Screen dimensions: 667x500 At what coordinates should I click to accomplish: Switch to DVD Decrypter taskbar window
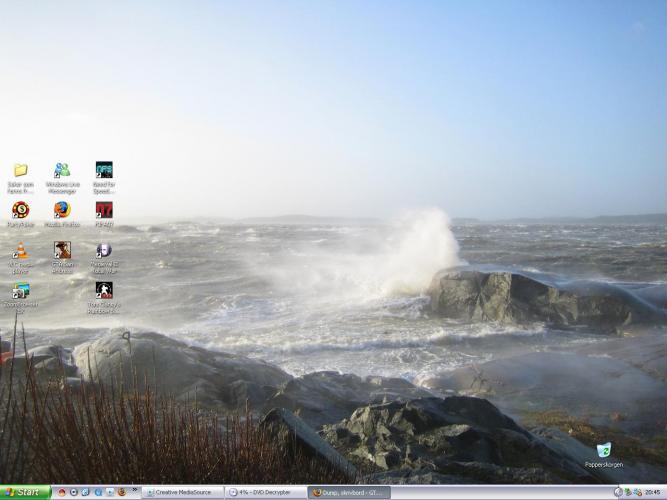266,492
